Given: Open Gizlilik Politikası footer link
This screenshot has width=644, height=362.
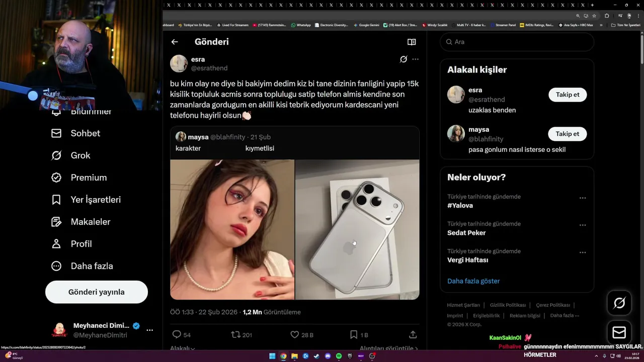Looking at the screenshot, I should (x=508, y=305).
